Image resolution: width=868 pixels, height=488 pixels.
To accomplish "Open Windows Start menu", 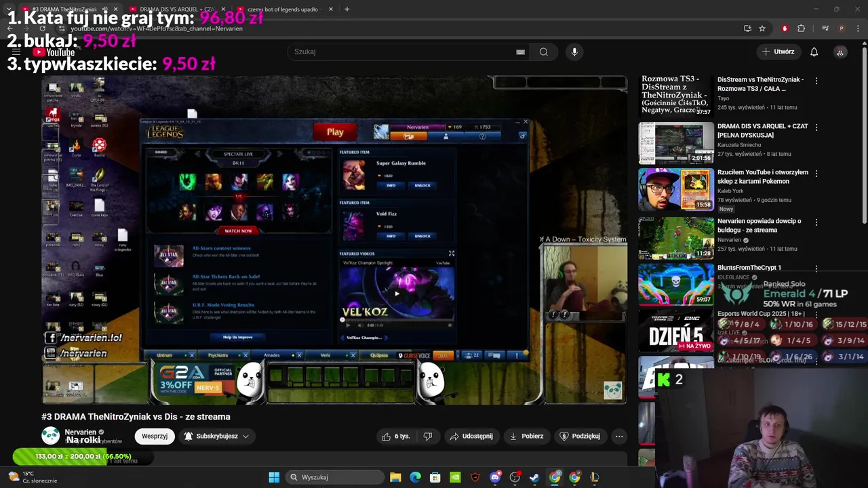I will 274,477.
